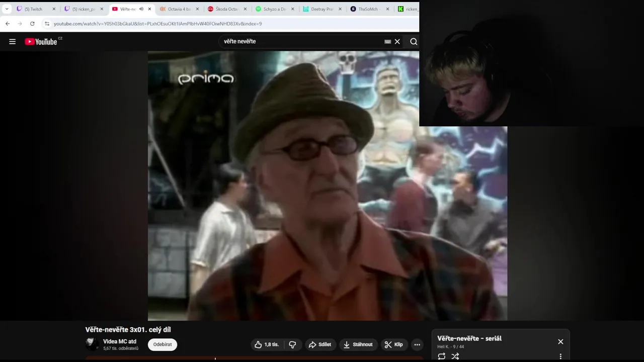Close the (5) Twitch tab
This screenshot has height=362, width=644.
[54, 9]
